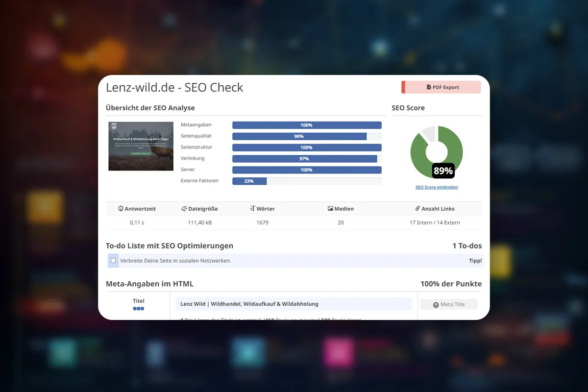This screenshot has width=588, height=392.
Task: Select the media count 20
Action: (x=341, y=222)
